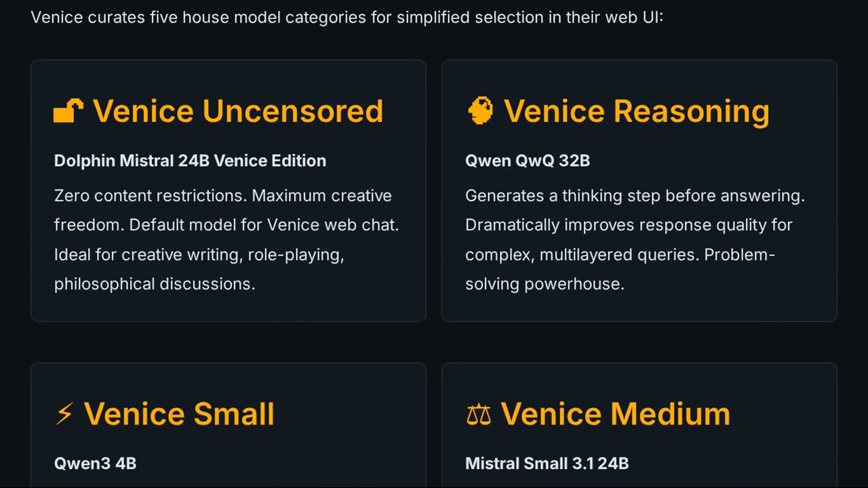Select the Venice Uncensored heading
Viewport: 868px width, 488px height.
point(237,111)
